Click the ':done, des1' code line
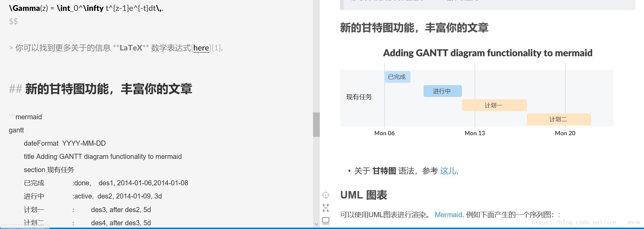This screenshot has width=644, height=229. (106, 183)
